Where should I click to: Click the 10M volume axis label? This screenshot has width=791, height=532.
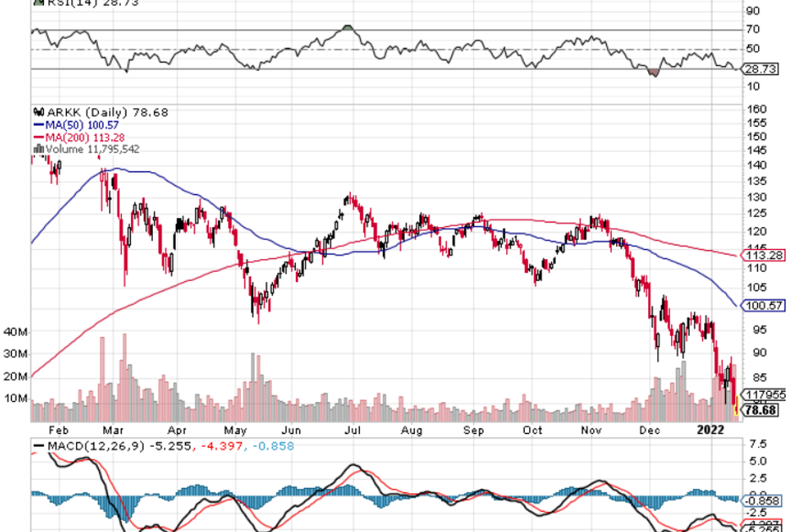coord(15,399)
